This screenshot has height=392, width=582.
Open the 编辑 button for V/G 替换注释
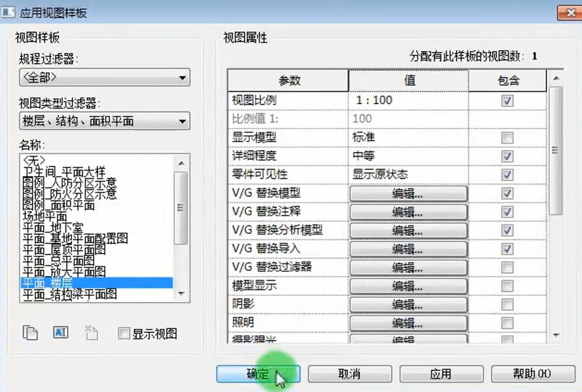pos(409,212)
